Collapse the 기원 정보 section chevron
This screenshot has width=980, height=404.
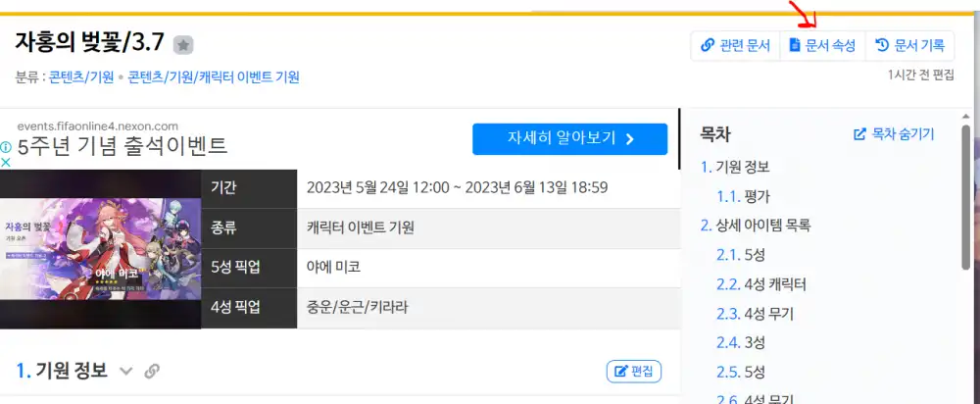pyautogui.click(x=125, y=371)
